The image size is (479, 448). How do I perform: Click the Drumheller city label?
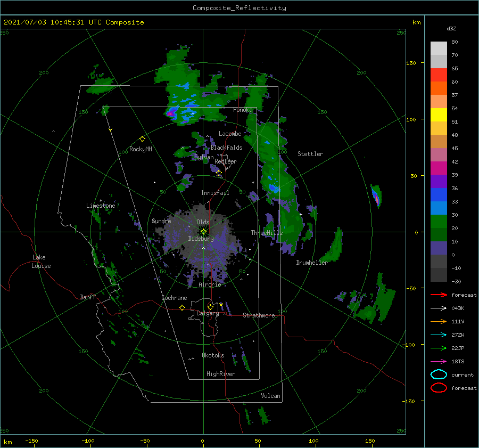pyautogui.click(x=312, y=263)
